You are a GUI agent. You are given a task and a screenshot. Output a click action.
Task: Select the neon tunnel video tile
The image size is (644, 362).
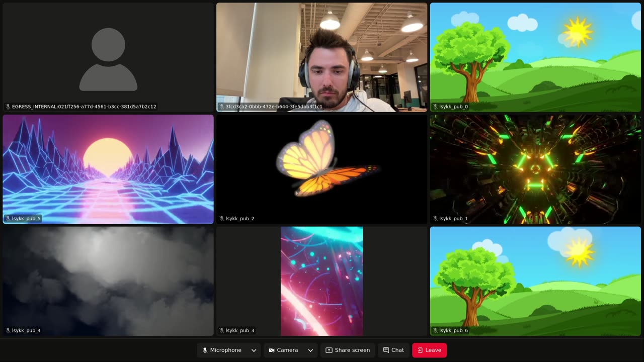pyautogui.click(x=536, y=169)
